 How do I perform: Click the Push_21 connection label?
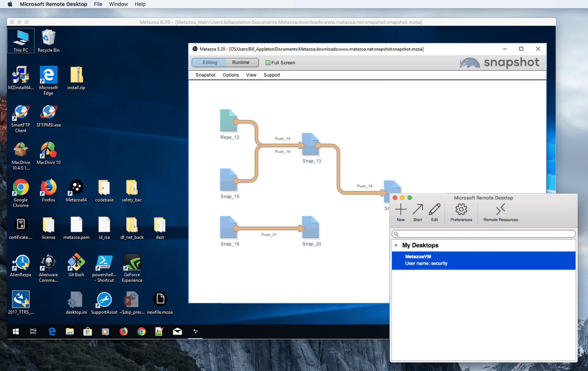[x=269, y=235]
